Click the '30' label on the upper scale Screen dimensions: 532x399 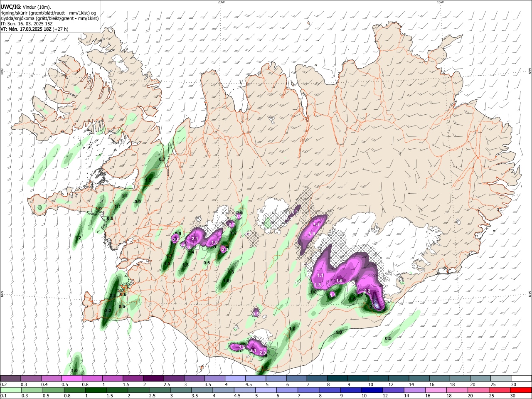pos(513,384)
